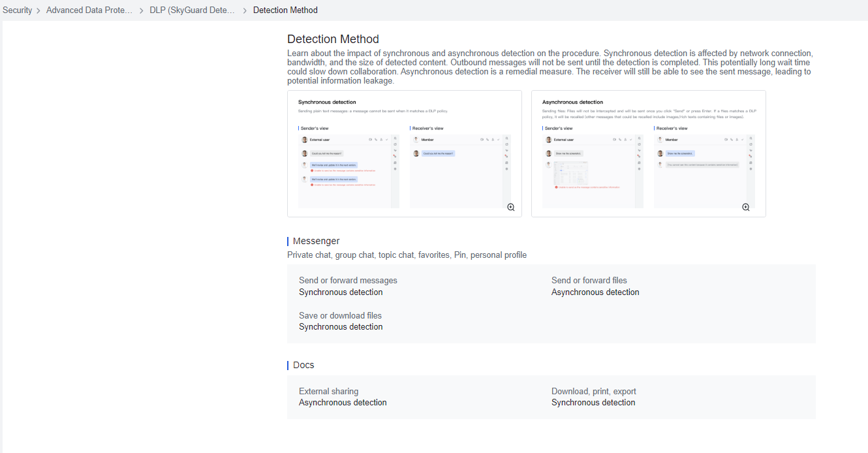Click the Member avatar in Receiver's view
The image size is (868, 453).
(x=416, y=140)
